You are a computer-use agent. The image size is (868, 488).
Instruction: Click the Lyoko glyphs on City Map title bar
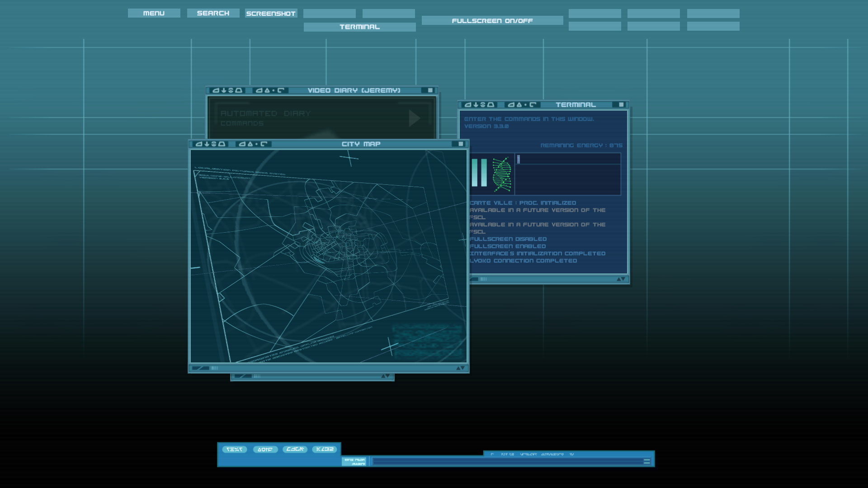click(211, 144)
